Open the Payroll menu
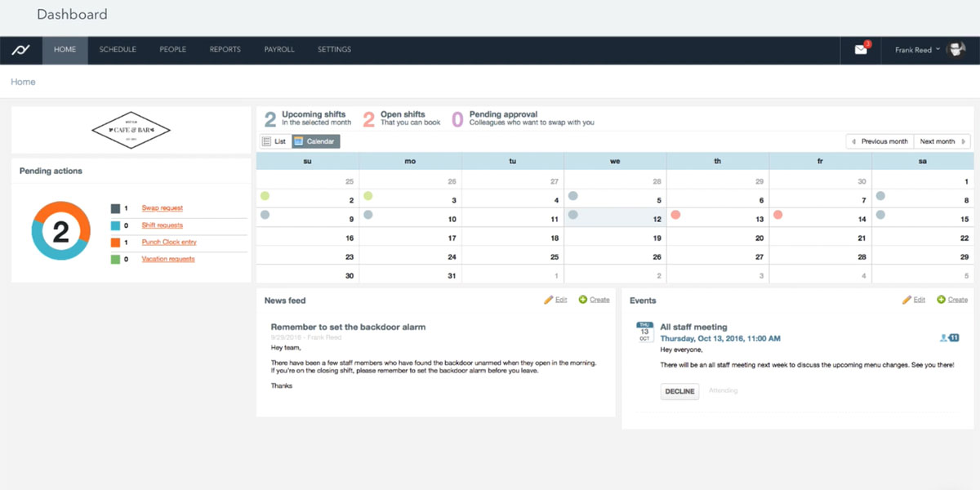 pos(279,50)
